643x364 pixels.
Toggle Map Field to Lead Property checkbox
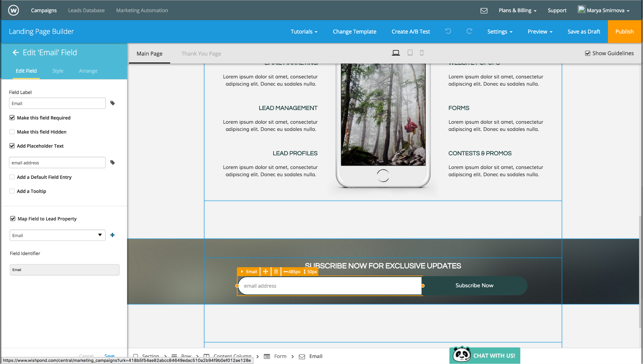[13, 219]
